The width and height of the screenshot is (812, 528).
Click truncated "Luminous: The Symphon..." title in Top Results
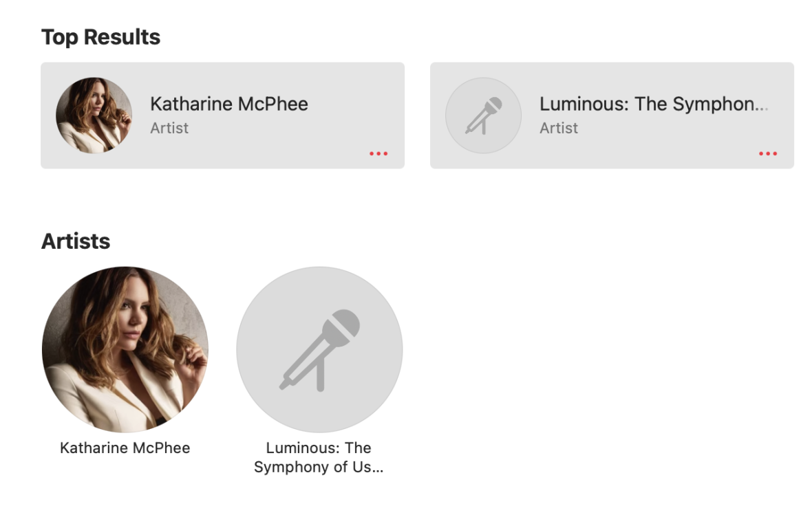pos(653,104)
